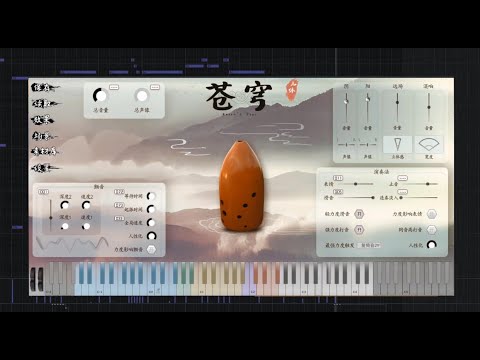Image resolution: width=480 pixels, height=360 pixels.
Task: Click the CC badge above 总声像 knob
Action: [155, 87]
